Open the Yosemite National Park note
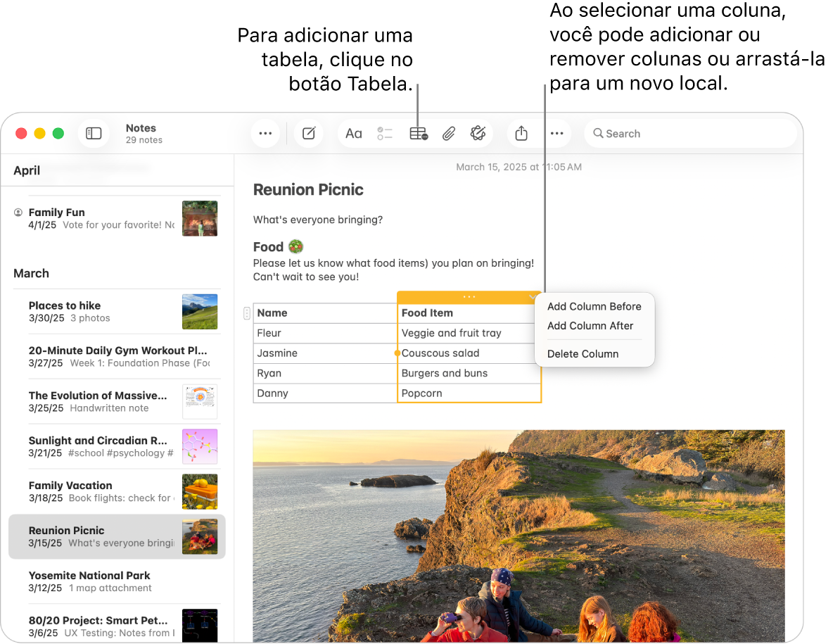The height and width of the screenshot is (644, 840). [117, 582]
